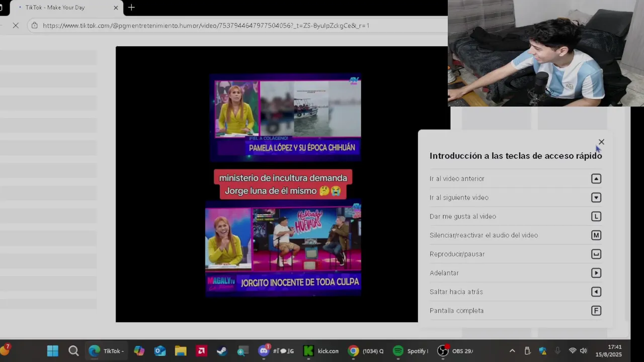Open a new browser tab
This screenshot has height=362, width=644.
point(131,8)
